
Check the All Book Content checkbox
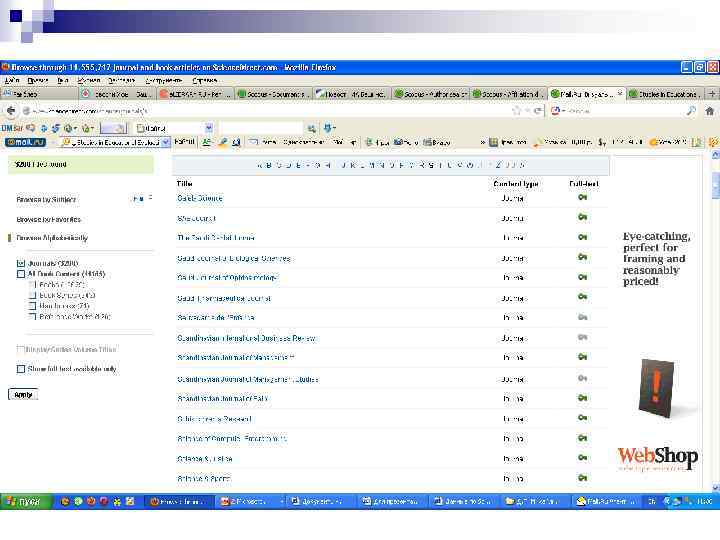(x=21, y=274)
